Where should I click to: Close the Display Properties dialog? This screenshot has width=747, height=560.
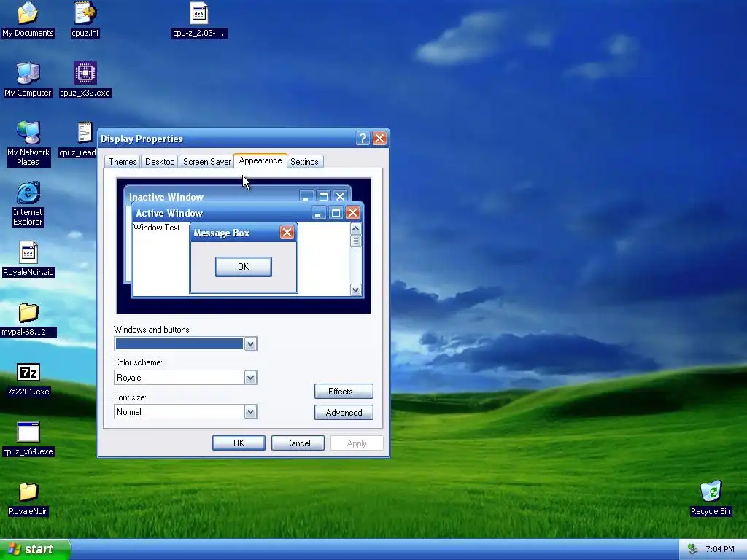(x=379, y=139)
